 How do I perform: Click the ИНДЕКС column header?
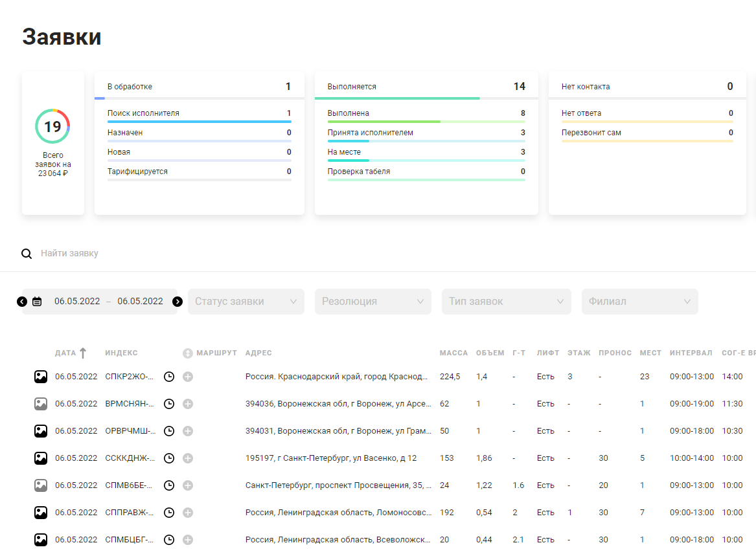click(121, 353)
